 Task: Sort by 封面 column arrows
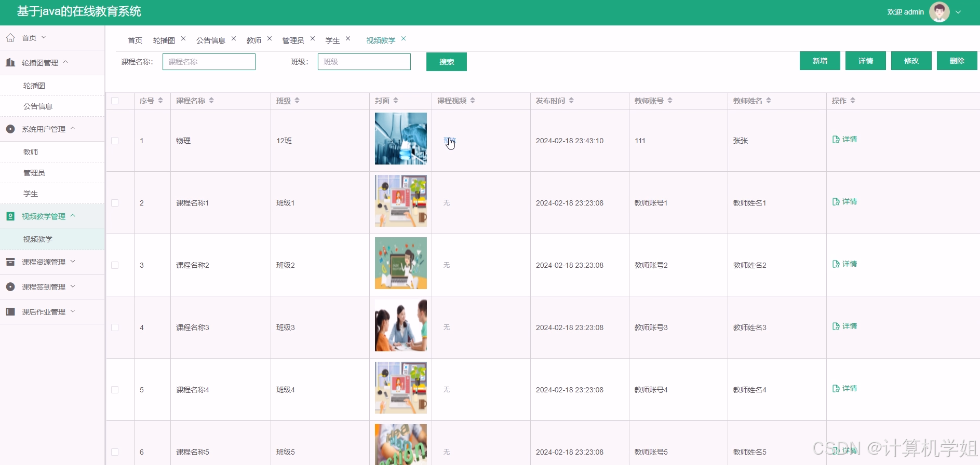[x=396, y=101]
